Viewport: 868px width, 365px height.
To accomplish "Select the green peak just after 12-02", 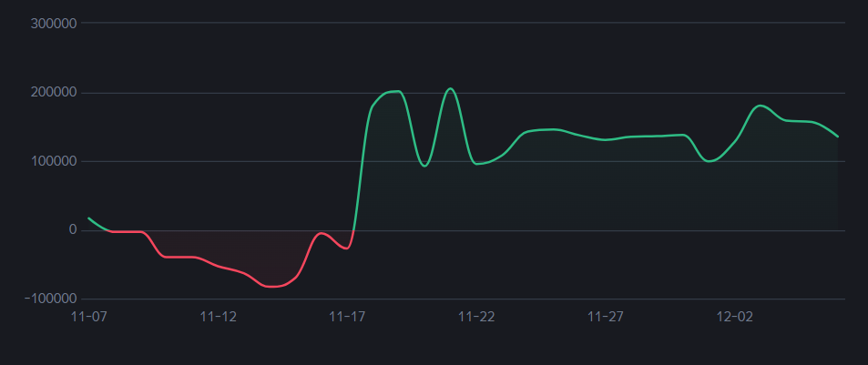I will click(x=761, y=106).
